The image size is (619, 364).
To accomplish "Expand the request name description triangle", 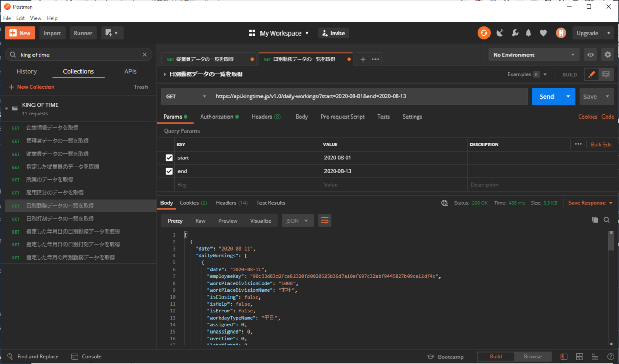I will point(165,74).
